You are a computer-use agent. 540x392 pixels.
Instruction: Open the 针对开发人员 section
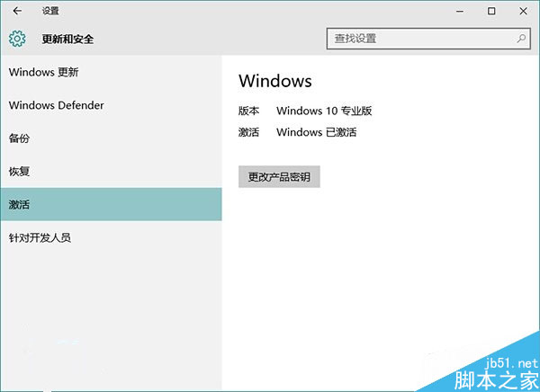click(x=111, y=237)
